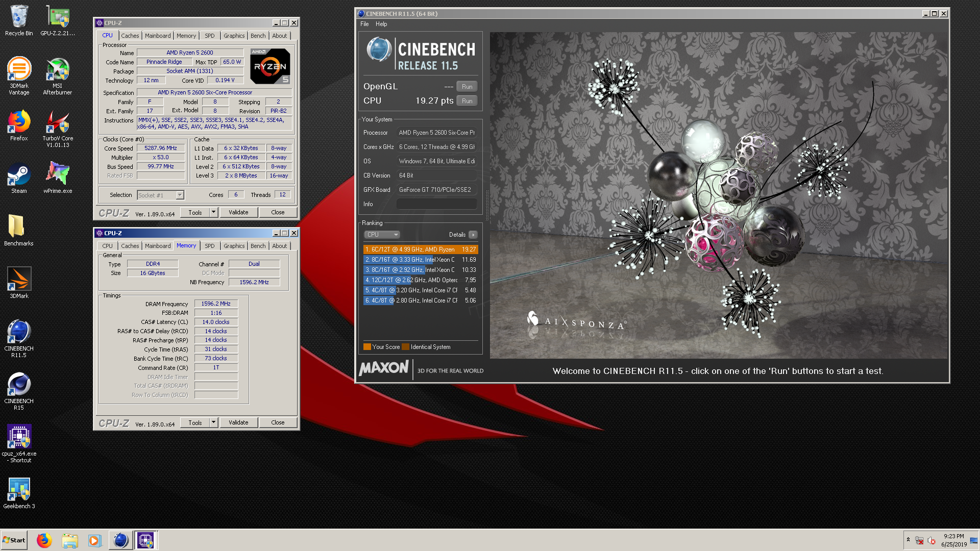The image size is (980, 551).
Task: Launch Steam from the desktop
Action: coord(19,178)
